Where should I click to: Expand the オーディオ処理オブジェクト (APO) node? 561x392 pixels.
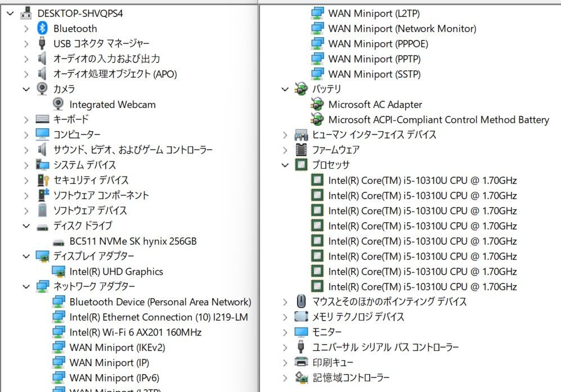pyautogui.click(x=26, y=74)
